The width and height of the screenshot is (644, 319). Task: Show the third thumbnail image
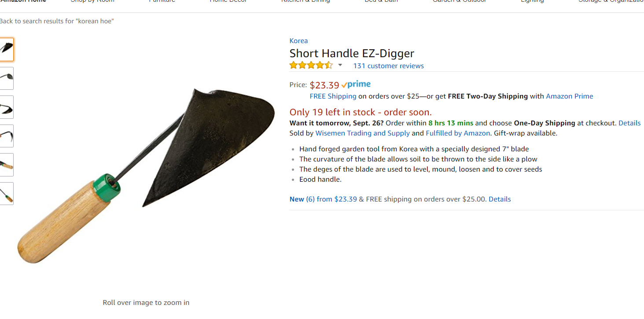[x=6, y=107]
